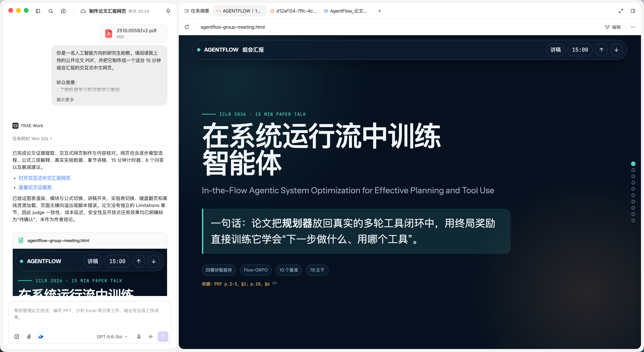Click the blue bird assistant icon

pyautogui.click(x=41, y=337)
